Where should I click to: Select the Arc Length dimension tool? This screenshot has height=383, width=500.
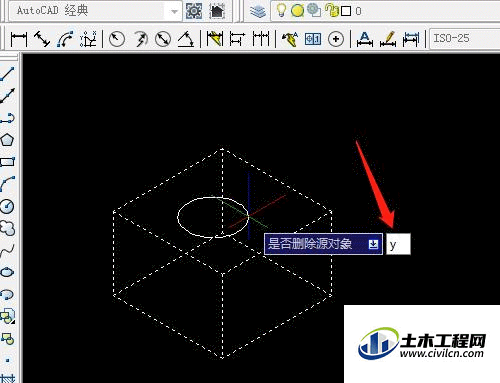pos(65,39)
